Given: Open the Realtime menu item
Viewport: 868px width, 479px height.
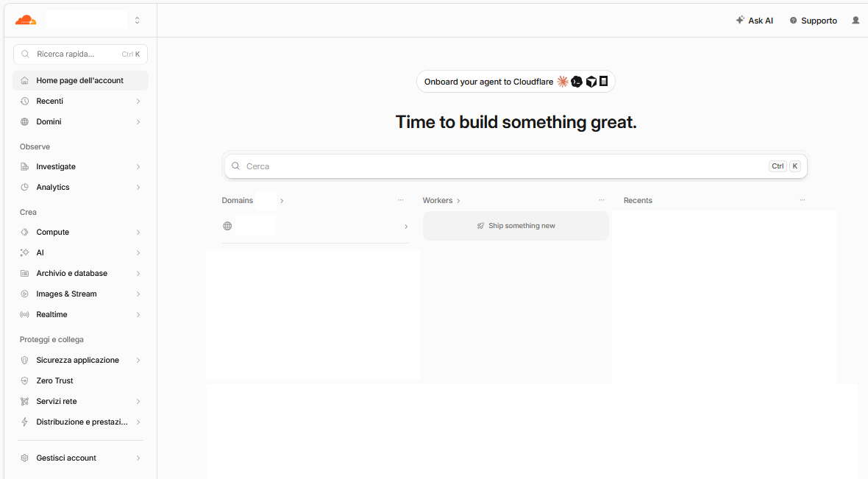Looking at the screenshot, I should click(x=80, y=314).
